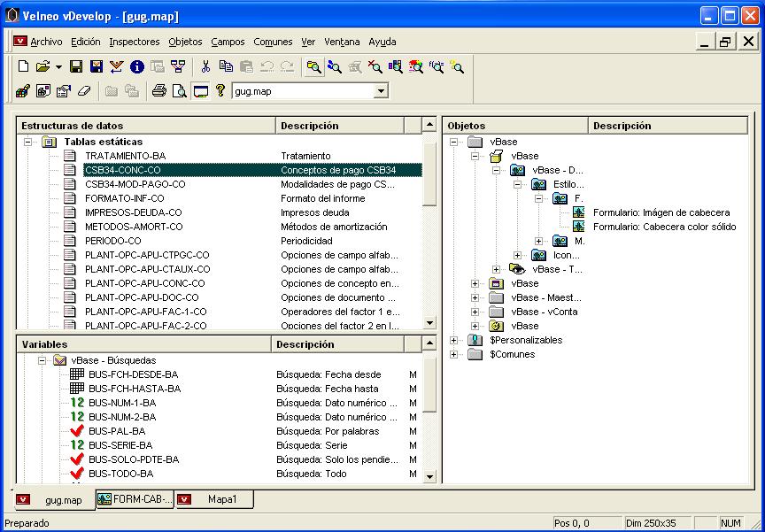This screenshot has height=532, width=765.
Task: Open the Inspectores menu
Action: (x=135, y=42)
